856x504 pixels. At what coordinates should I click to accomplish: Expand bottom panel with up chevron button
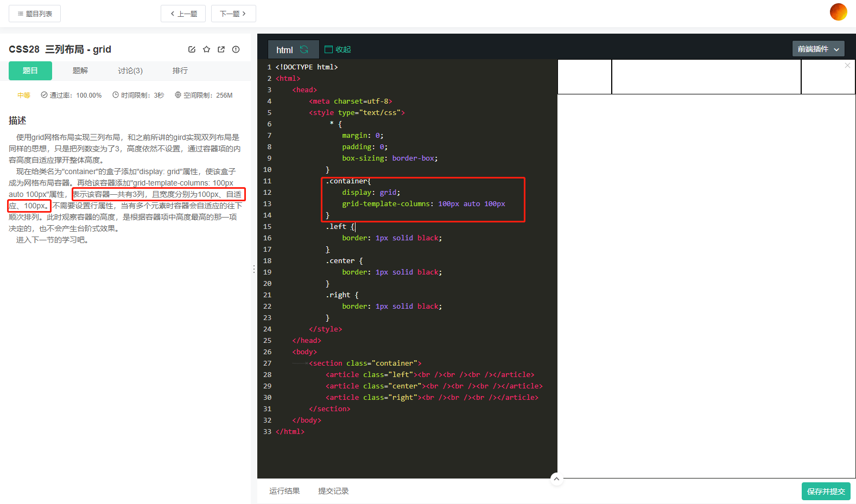pos(556,479)
